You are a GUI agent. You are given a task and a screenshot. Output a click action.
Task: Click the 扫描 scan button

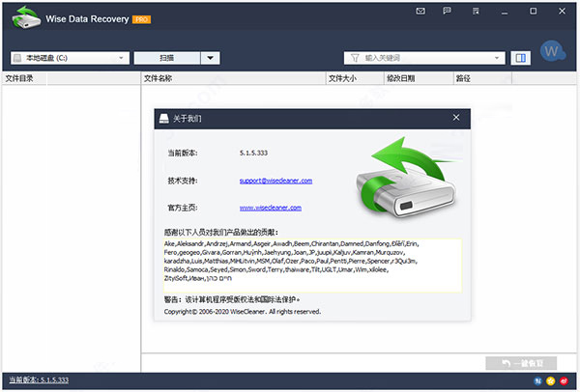[x=167, y=58]
